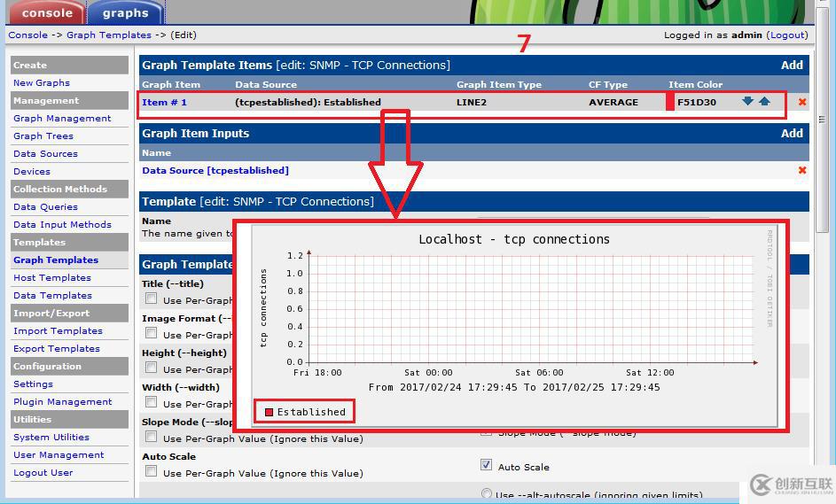Image resolution: width=836 pixels, height=504 pixels.
Task: Open New Graphs in sidebar
Action: [x=42, y=82]
